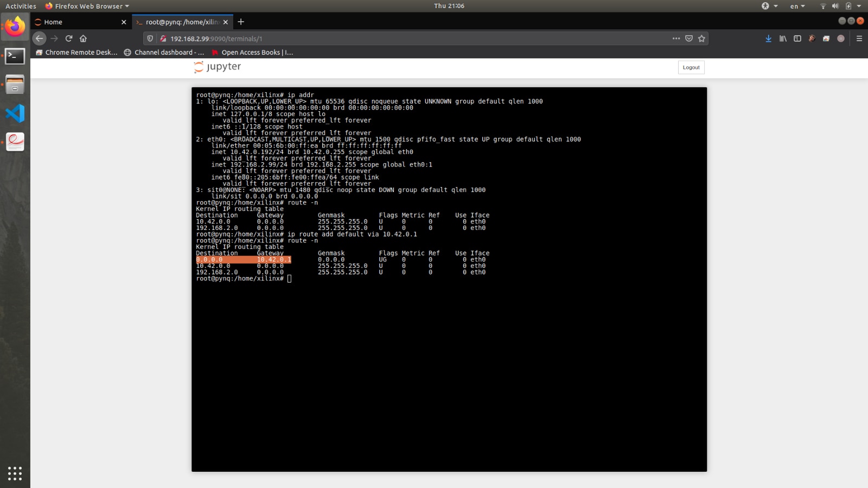
Task: Toggle the Firefox sidebar view
Action: (797, 38)
